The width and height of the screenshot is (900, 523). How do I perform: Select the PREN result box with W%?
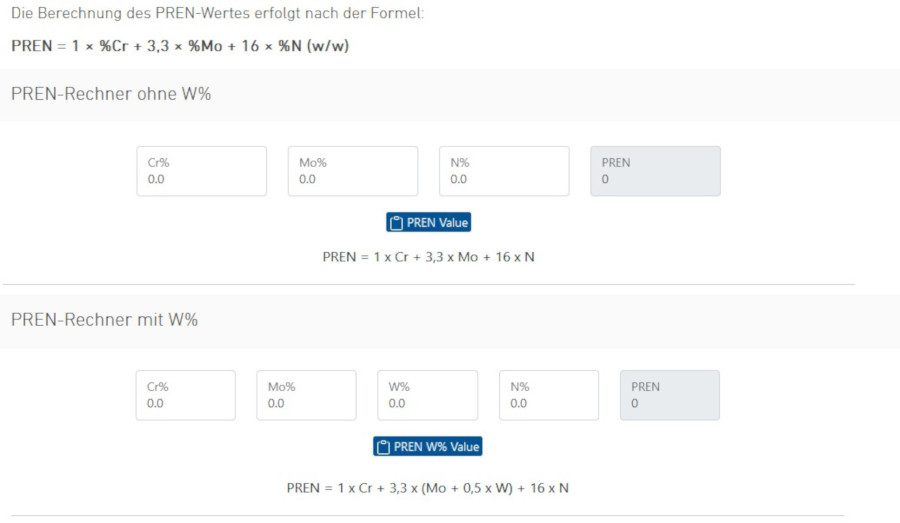click(669, 396)
